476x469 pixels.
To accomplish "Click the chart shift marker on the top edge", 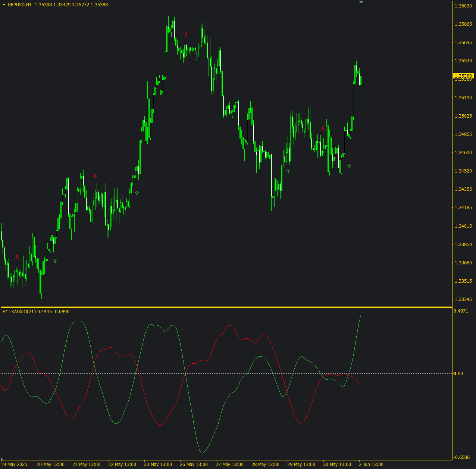I will coord(361,2).
